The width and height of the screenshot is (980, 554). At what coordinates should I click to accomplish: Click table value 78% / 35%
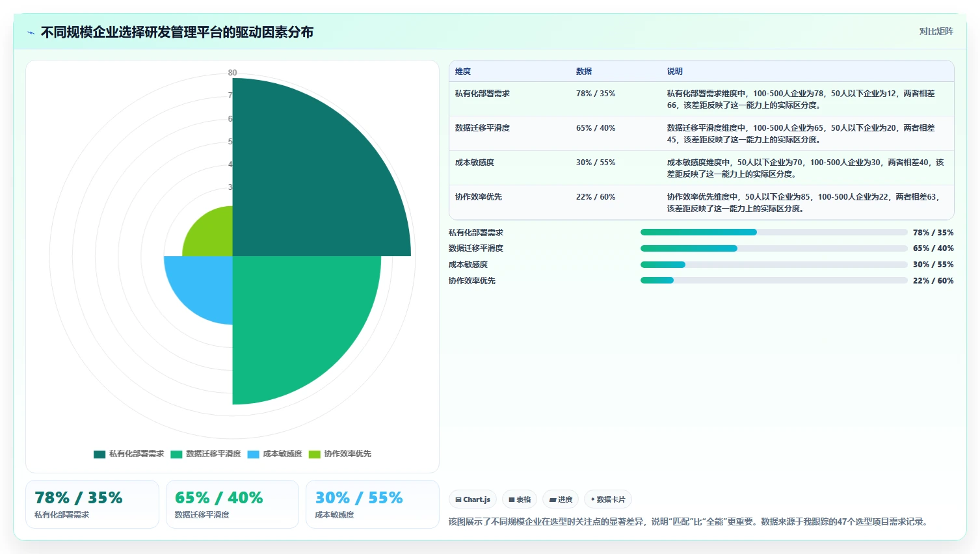click(596, 94)
